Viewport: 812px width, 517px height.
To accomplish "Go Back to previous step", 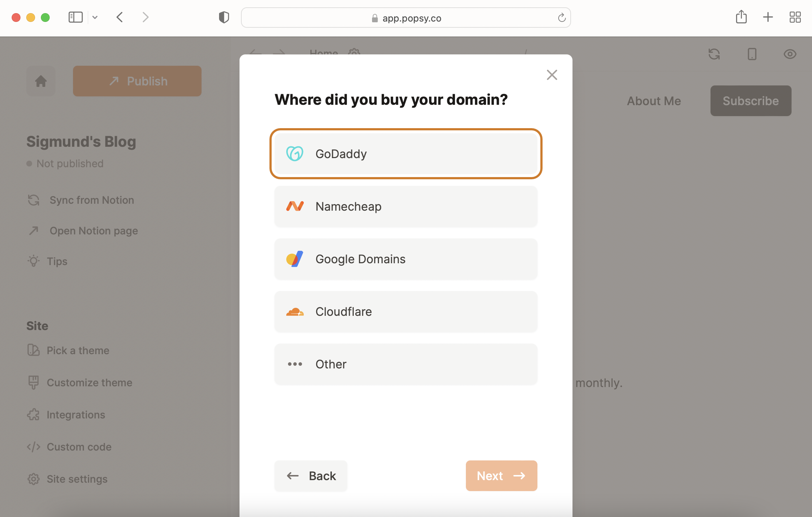I will point(311,475).
